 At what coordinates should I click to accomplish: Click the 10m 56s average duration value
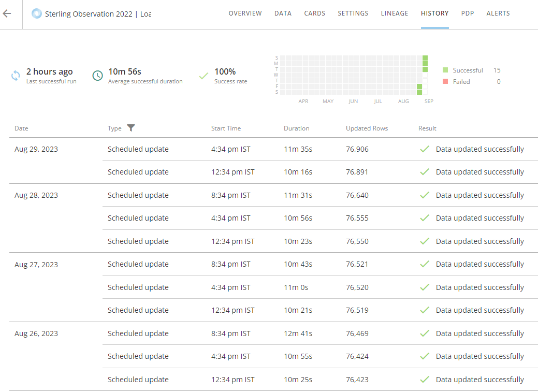tap(125, 71)
